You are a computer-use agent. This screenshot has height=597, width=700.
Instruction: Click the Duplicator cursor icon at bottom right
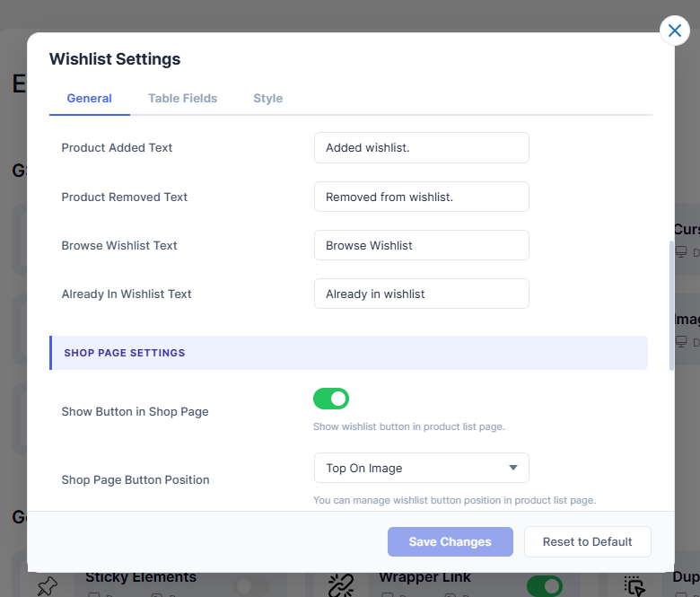pos(635,586)
